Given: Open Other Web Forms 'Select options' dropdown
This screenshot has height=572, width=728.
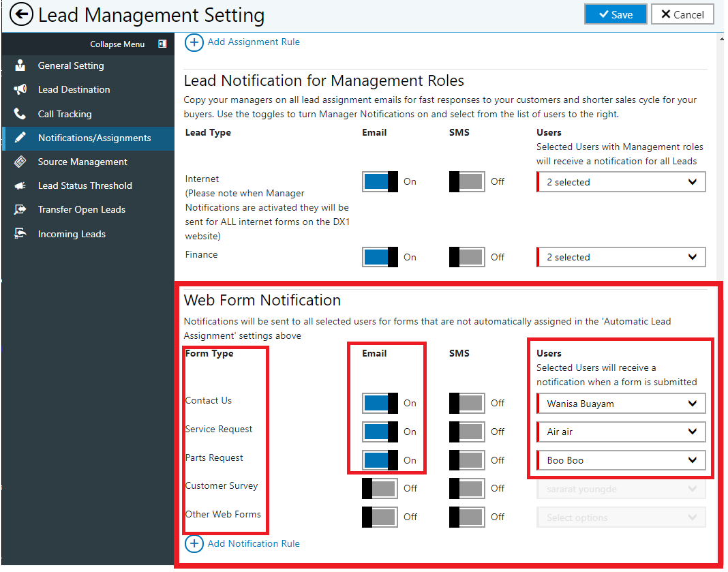Looking at the screenshot, I should [621, 517].
